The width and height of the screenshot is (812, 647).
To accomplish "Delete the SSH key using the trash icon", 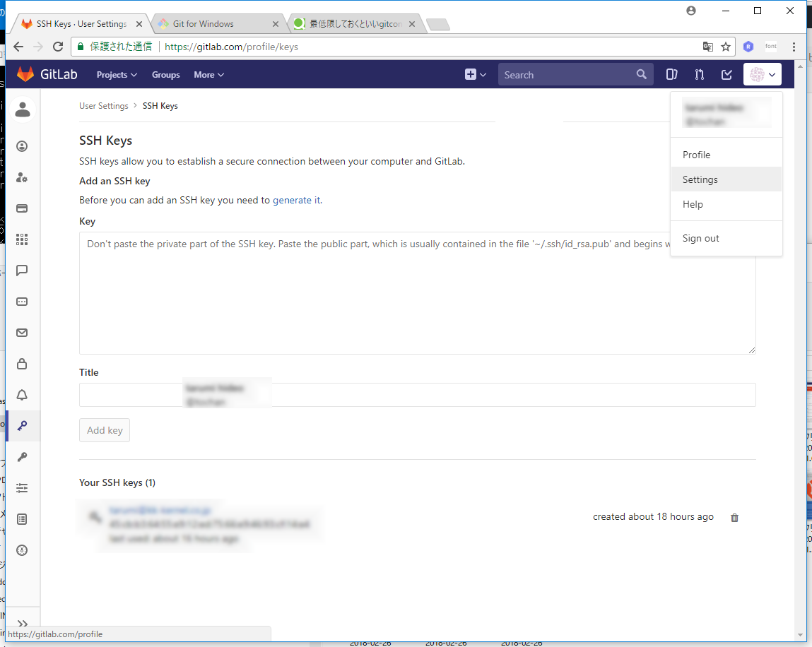I will point(734,518).
